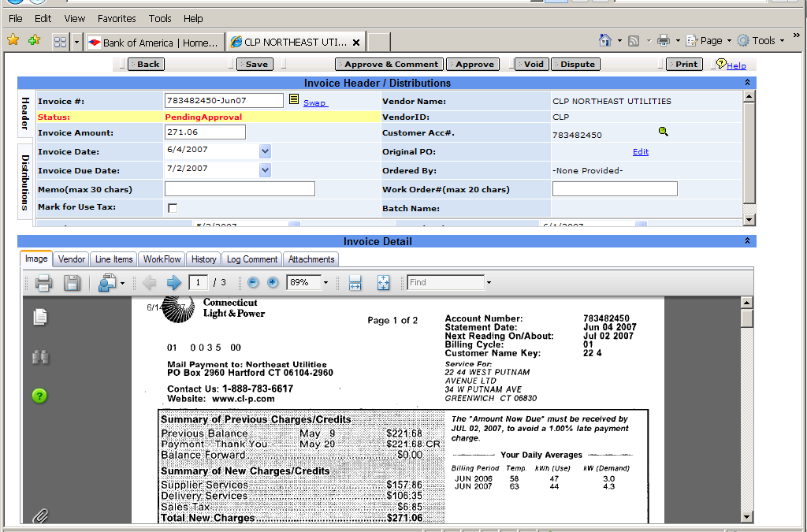Open the Invoice Due Date dropdown
This screenshot has width=807, height=532.
pos(265,169)
